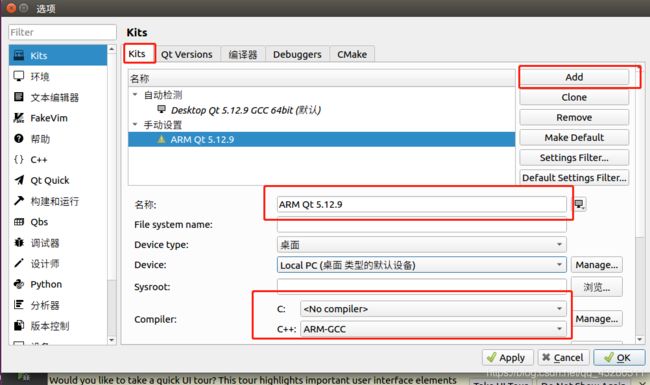Open the 分析器 category icon
Image resolution: width=650 pixels, height=385 pixels.
[19, 305]
